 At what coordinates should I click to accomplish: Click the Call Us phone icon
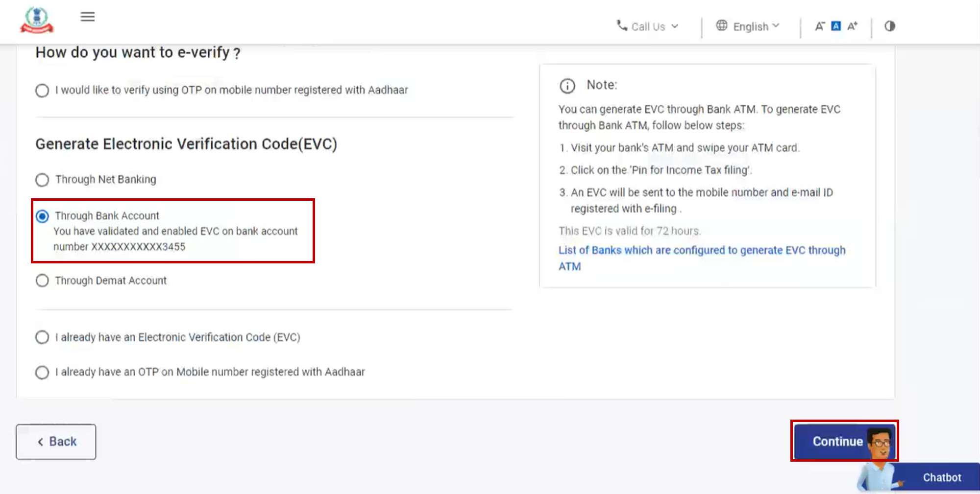(x=621, y=26)
